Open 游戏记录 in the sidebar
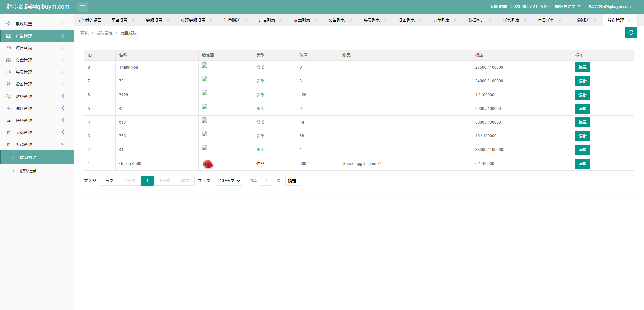The width and height of the screenshot is (644, 310). coord(28,171)
